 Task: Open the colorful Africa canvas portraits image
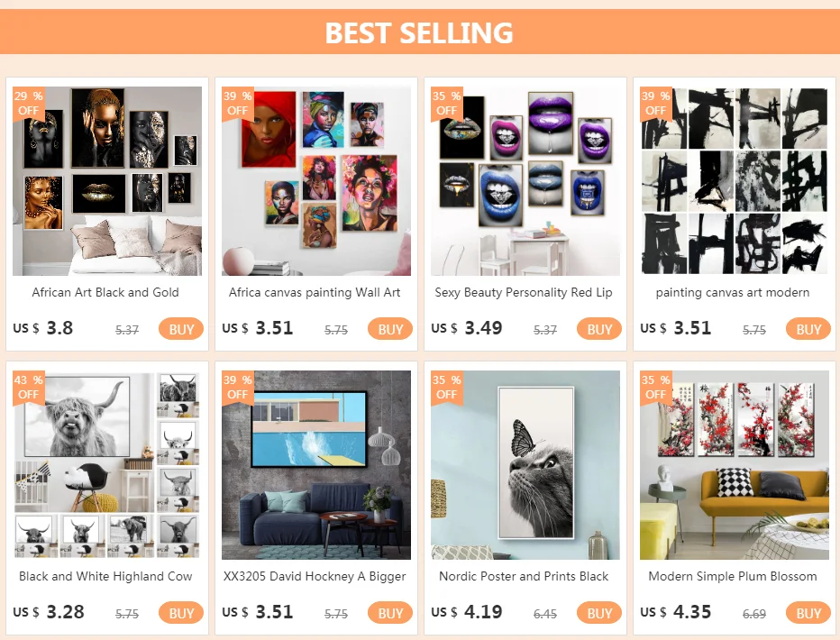(316, 181)
